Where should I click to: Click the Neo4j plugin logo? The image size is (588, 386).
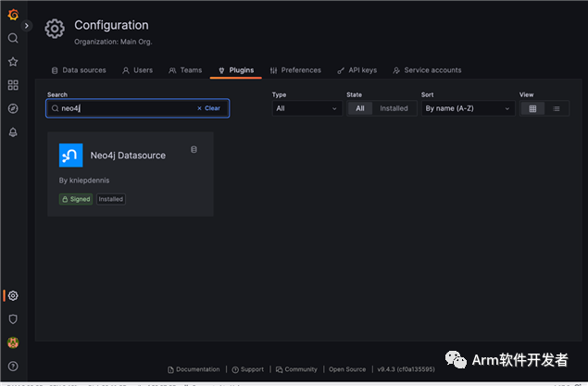(x=71, y=156)
